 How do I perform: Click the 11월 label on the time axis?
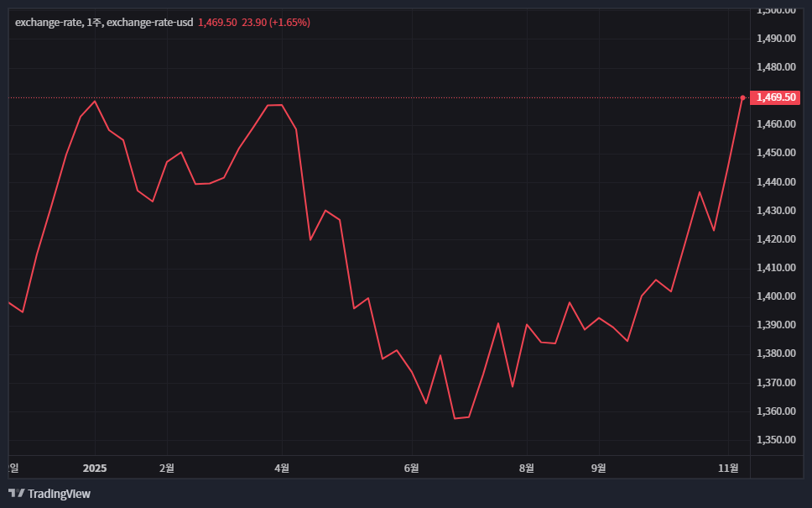(x=729, y=468)
